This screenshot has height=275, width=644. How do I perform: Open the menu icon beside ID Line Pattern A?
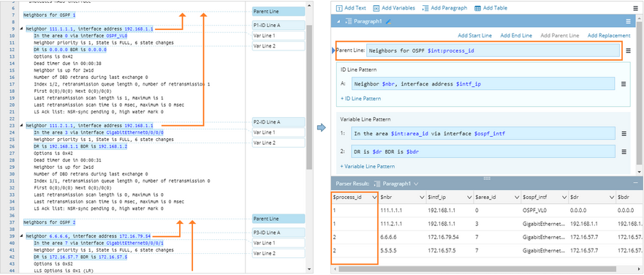(624, 84)
